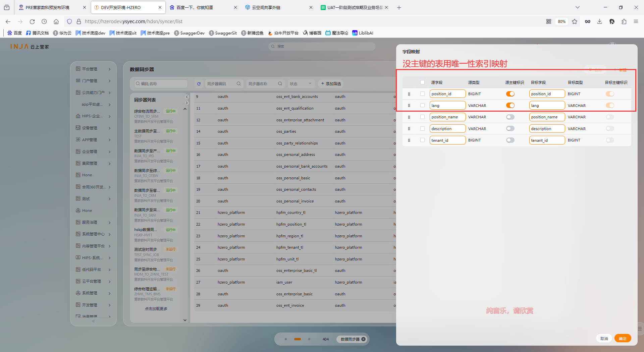This screenshot has width=644, height=352.
Task: Click source field input position_name
Action: [x=447, y=117]
